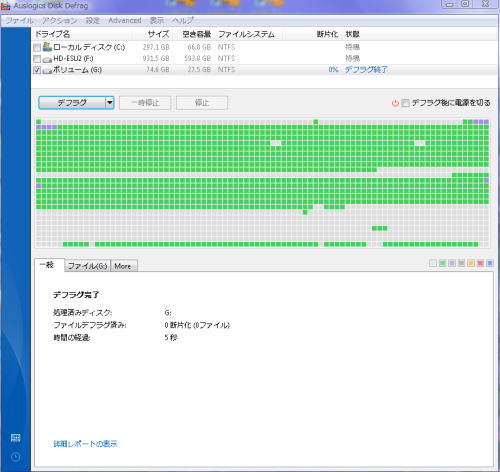Click the white legend color square
Screen dimensions: 500x472
point(433,263)
